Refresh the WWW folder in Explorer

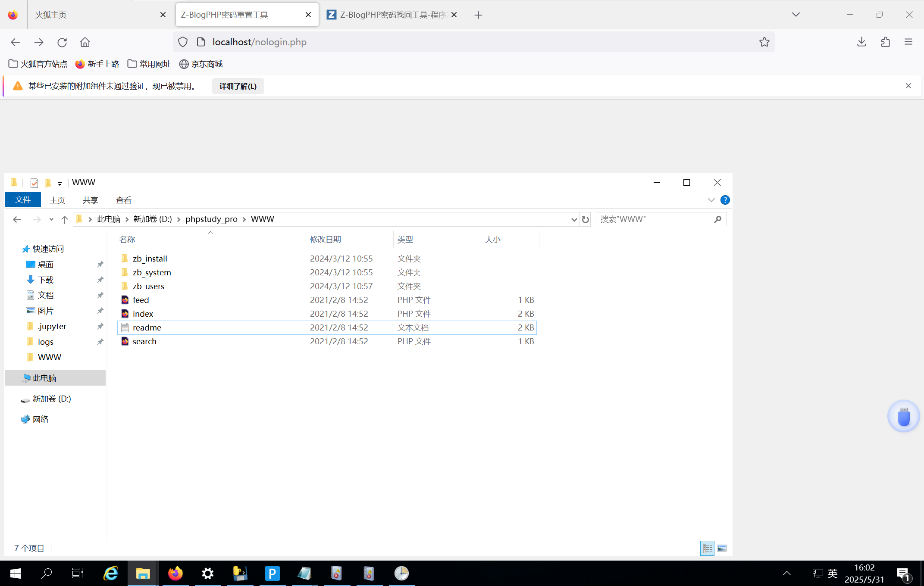click(585, 219)
